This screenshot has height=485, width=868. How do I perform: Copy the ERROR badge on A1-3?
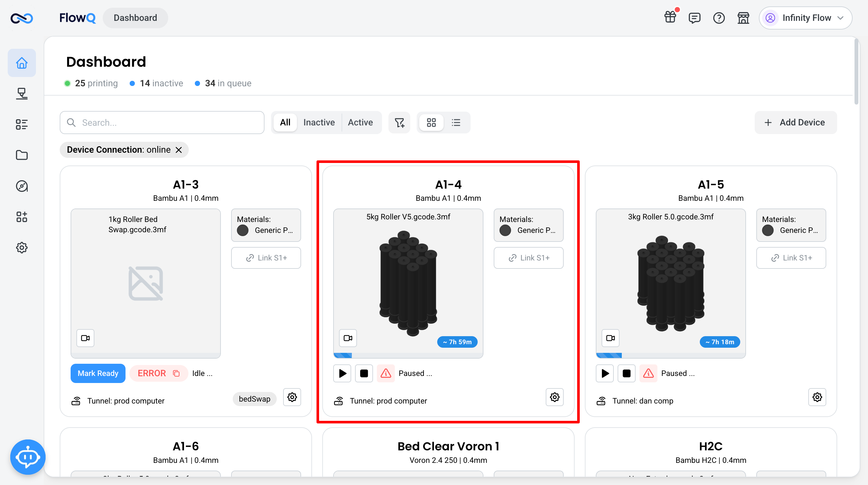176,373
